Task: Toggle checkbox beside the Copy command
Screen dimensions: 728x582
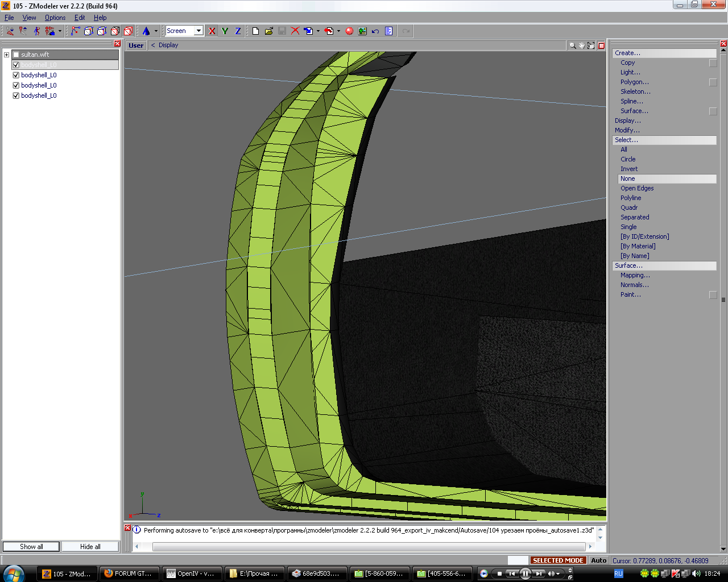Action: point(713,63)
